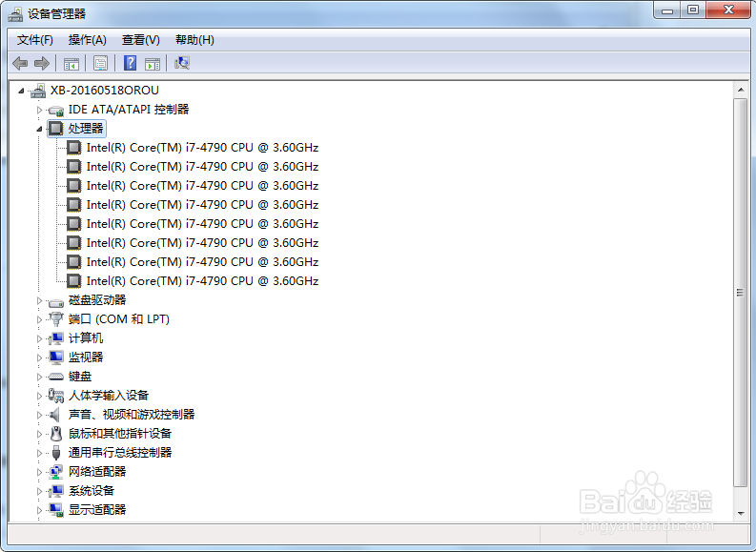Click the Back arrow toolbar icon
Viewport: 756px width, 552px height.
(x=20, y=63)
